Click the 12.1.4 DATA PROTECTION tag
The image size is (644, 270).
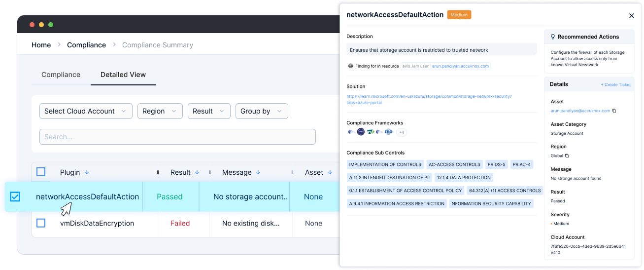pos(464,177)
